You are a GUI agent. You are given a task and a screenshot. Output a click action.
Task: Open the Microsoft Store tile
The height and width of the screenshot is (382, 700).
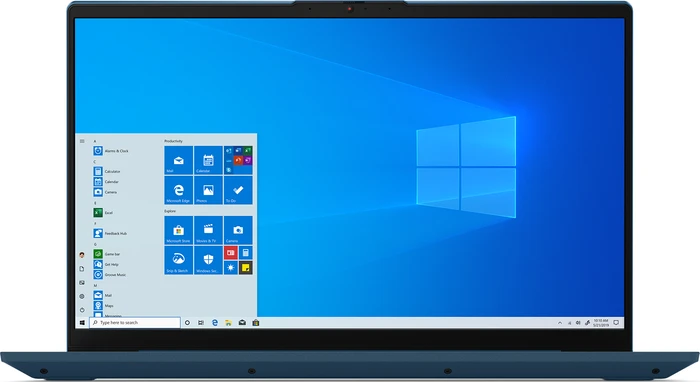pos(179,230)
